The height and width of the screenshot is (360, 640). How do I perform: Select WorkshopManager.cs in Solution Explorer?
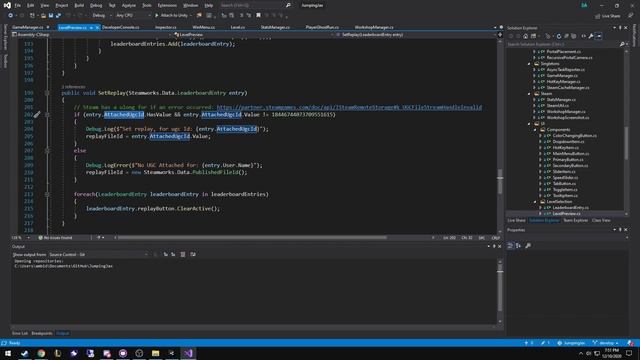(x=566, y=112)
